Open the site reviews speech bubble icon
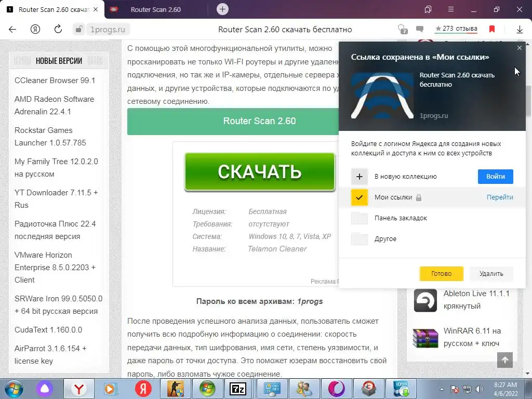This screenshot has width=532, height=399. point(420,29)
